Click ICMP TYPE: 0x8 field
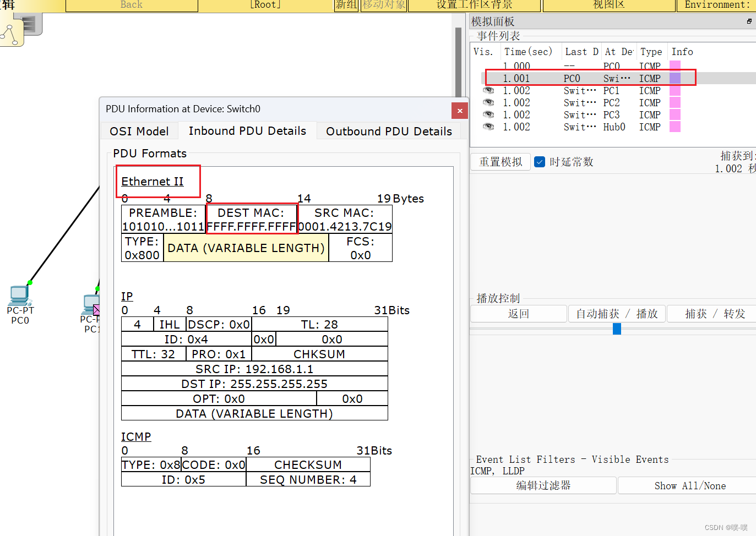 click(x=151, y=464)
